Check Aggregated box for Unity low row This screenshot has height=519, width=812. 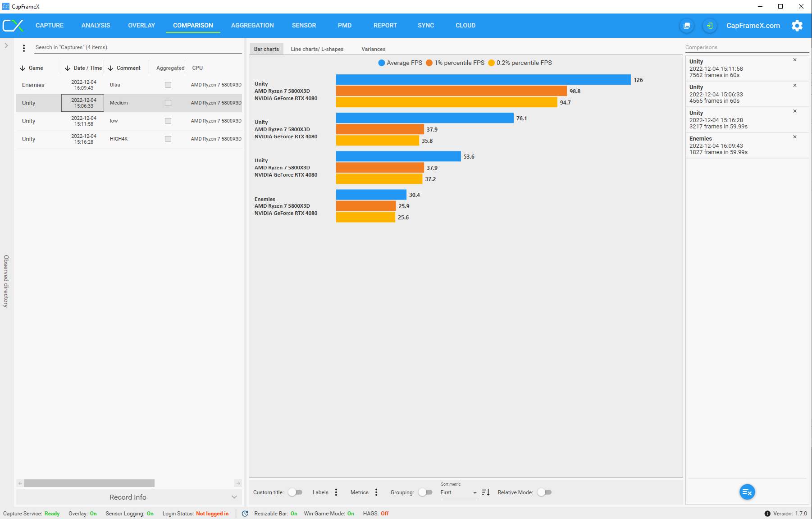168,121
